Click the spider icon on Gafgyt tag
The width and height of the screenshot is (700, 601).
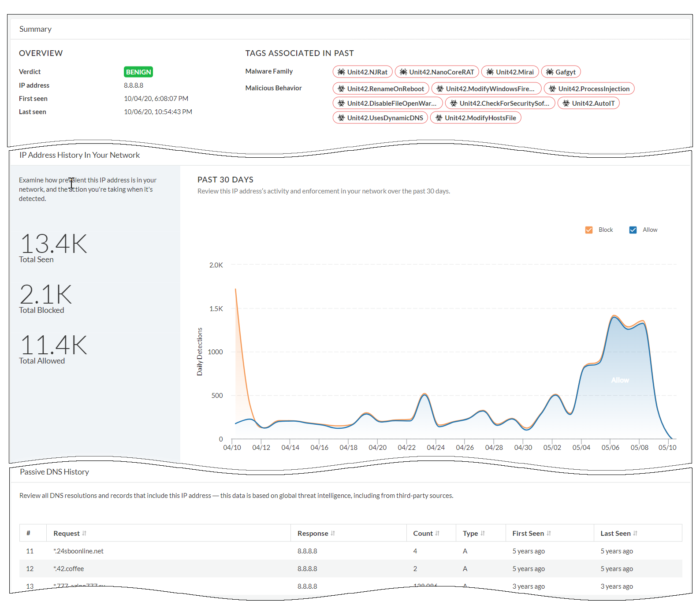pos(550,72)
